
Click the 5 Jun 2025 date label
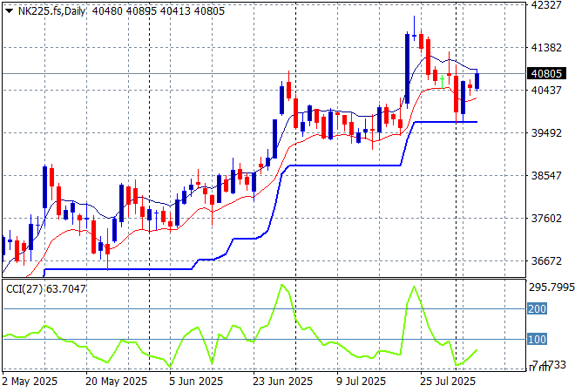point(196,382)
